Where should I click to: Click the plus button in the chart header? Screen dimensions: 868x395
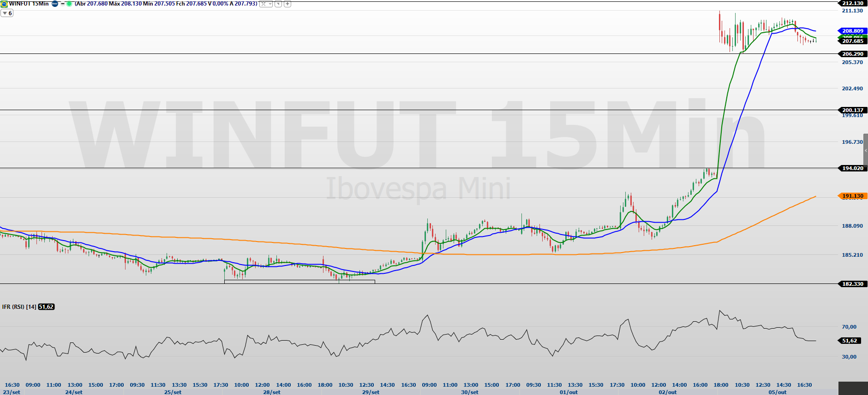tap(287, 4)
